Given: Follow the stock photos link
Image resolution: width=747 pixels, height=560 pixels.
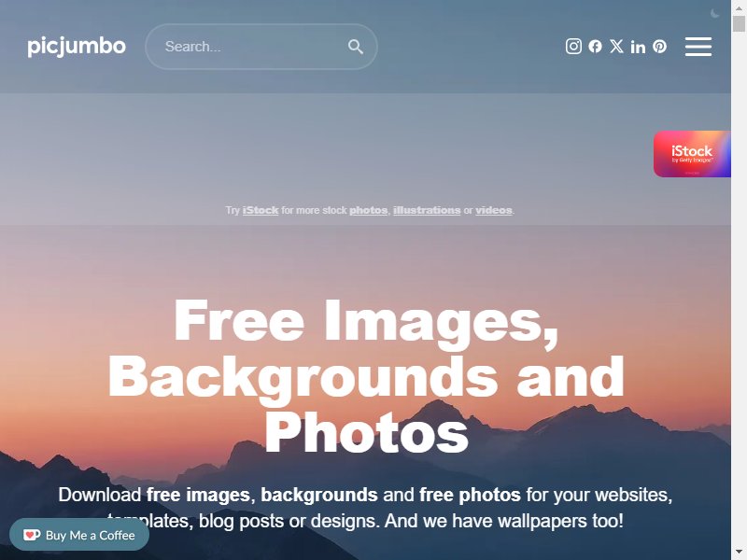Looking at the screenshot, I should [x=368, y=210].
